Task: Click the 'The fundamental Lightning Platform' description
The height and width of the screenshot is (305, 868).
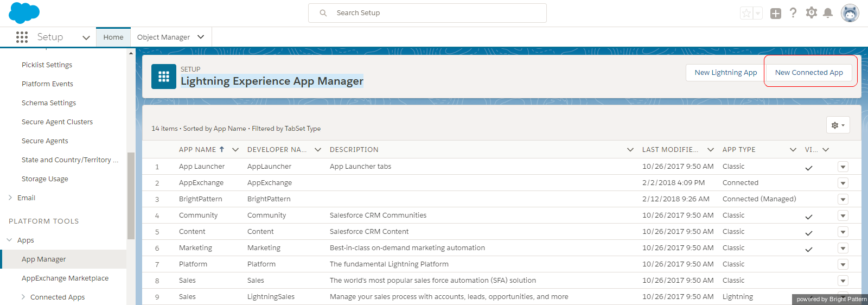Action: 389,264
